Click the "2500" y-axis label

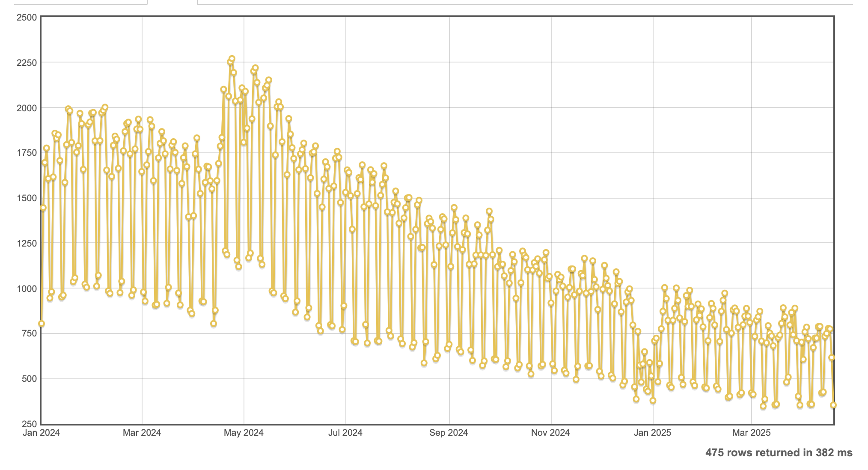[x=27, y=18]
